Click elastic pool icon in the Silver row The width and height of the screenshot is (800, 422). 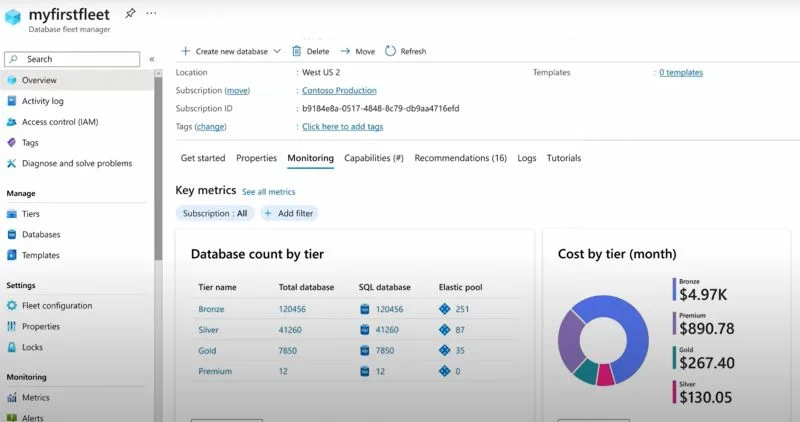pos(444,330)
